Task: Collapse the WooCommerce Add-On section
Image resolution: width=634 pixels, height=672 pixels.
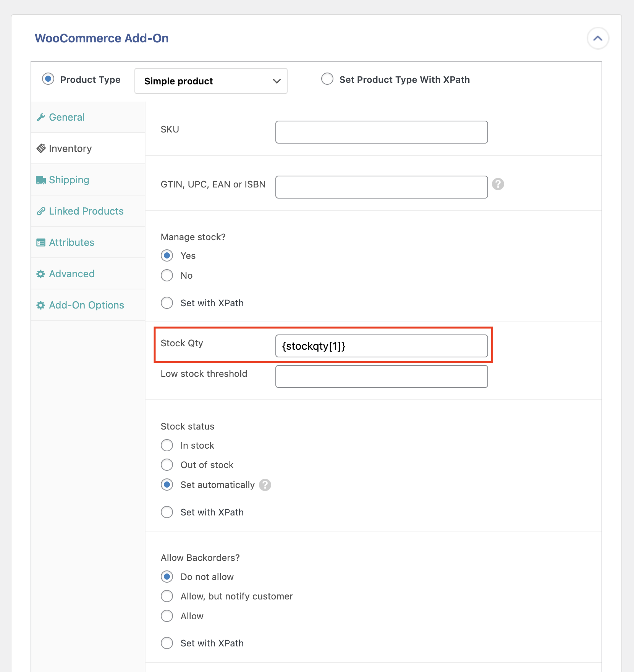Action: pyautogui.click(x=598, y=38)
